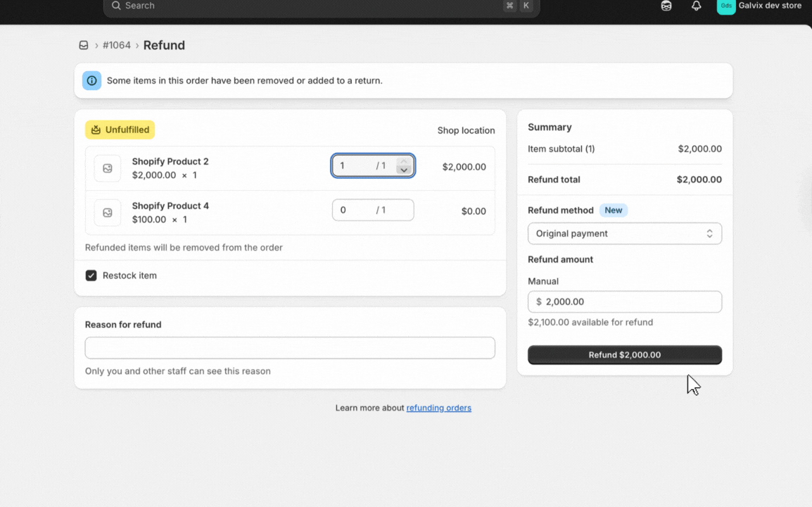Open the orders inbox breadcrumb icon

pos(83,45)
